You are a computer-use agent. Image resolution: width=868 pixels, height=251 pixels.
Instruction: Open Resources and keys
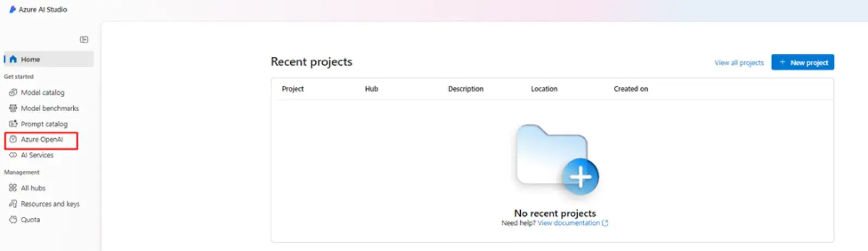pyautogui.click(x=50, y=204)
